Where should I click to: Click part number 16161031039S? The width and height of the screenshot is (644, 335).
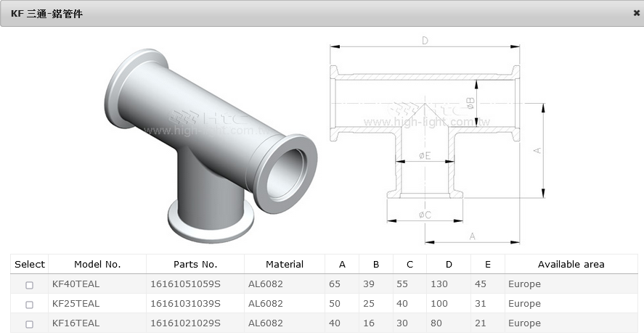click(x=185, y=304)
